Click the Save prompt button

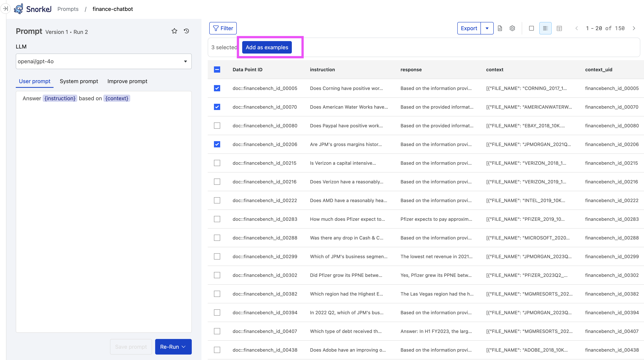(131, 347)
